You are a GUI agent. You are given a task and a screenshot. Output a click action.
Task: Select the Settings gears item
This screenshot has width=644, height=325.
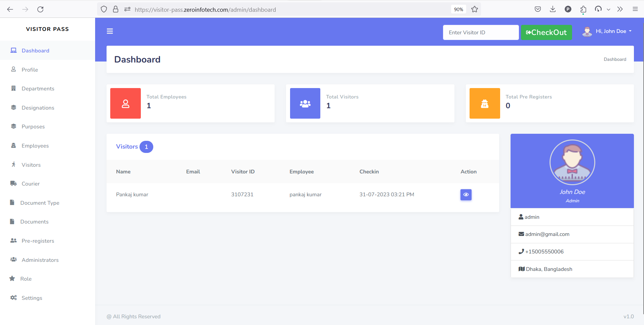(x=32, y=298)
